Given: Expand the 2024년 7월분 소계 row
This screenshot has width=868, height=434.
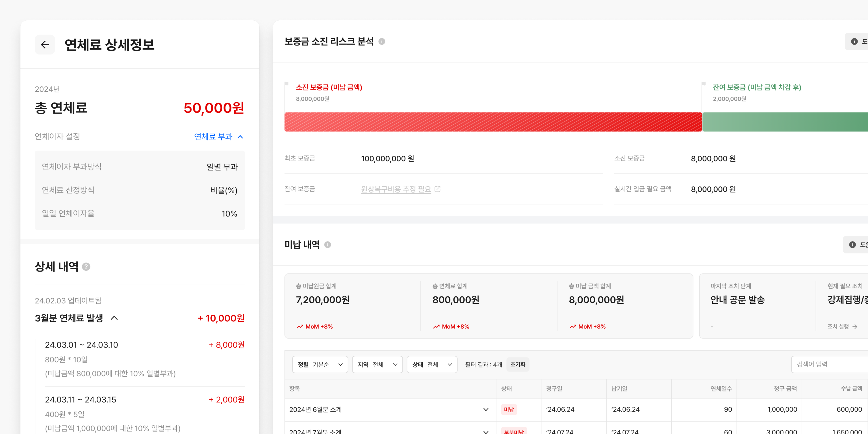Looking at the screenshot, I should click(x=485, y=432).
